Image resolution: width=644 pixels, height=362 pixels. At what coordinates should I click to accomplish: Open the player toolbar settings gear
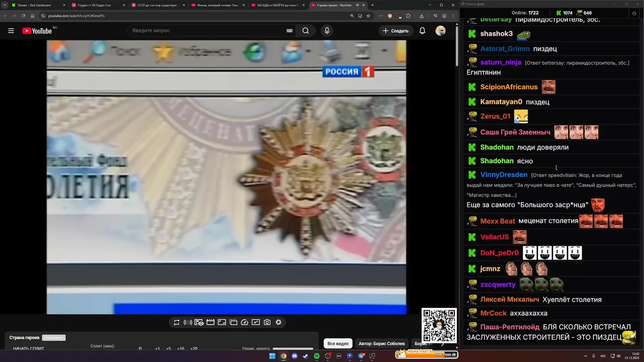[x=278, y=322]
